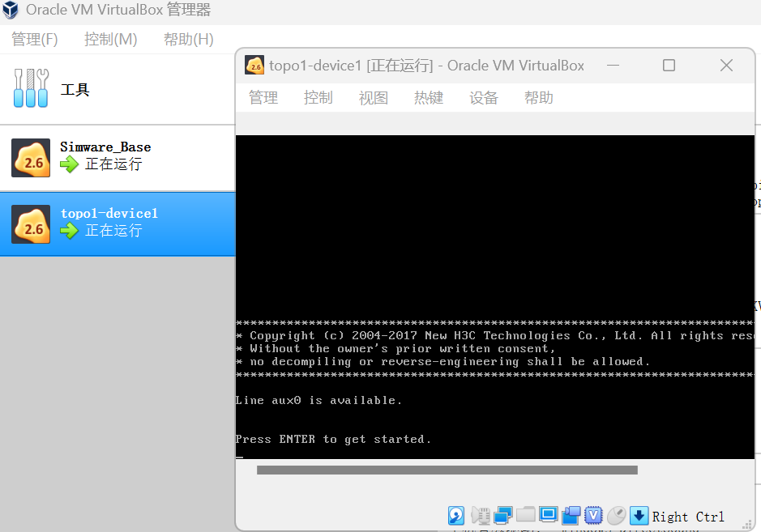The image size is (761, 532).
Task: Click the topo1-device1 [正在运行] window title
Action: 426,66
